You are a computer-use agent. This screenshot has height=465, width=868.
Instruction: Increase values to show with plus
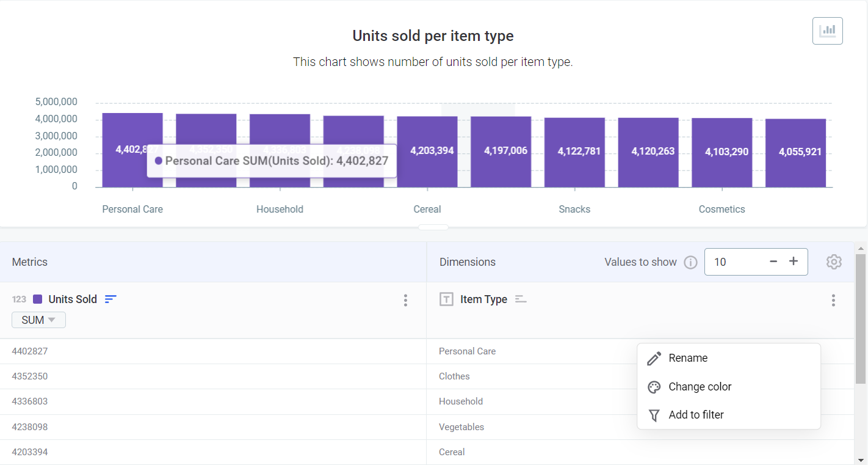[794, 262]
